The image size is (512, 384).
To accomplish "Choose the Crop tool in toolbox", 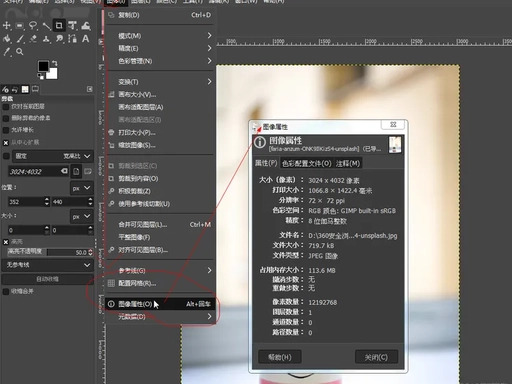I will pyautogui.click(x=59, y=26).
